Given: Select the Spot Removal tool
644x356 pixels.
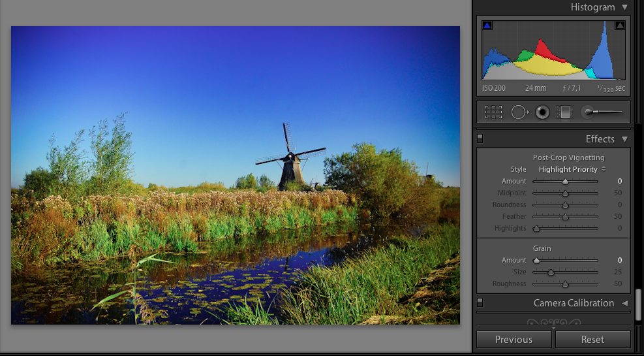Looking at the screenshot, I should [x=519, y=112].
